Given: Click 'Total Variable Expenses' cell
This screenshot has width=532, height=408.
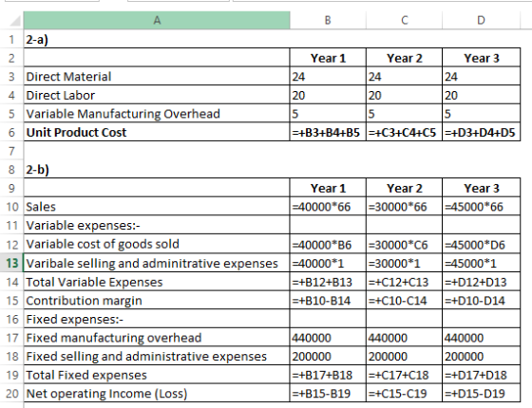Looking at the screenshot, I should coord(157,282).
